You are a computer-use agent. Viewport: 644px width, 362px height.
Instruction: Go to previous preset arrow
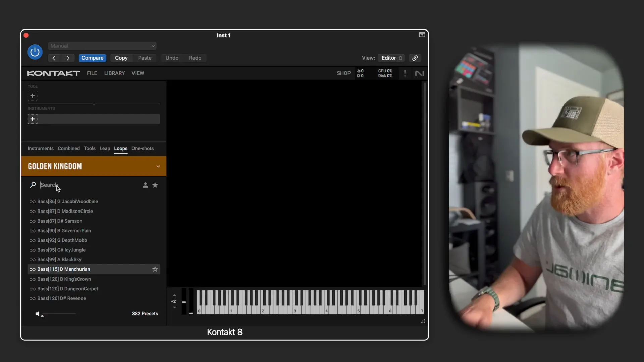54,58
